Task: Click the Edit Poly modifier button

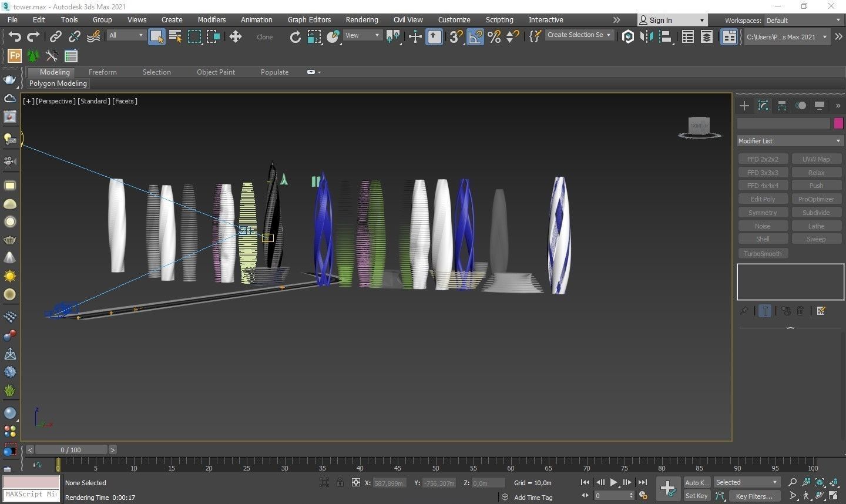Action: pos(763,199)
